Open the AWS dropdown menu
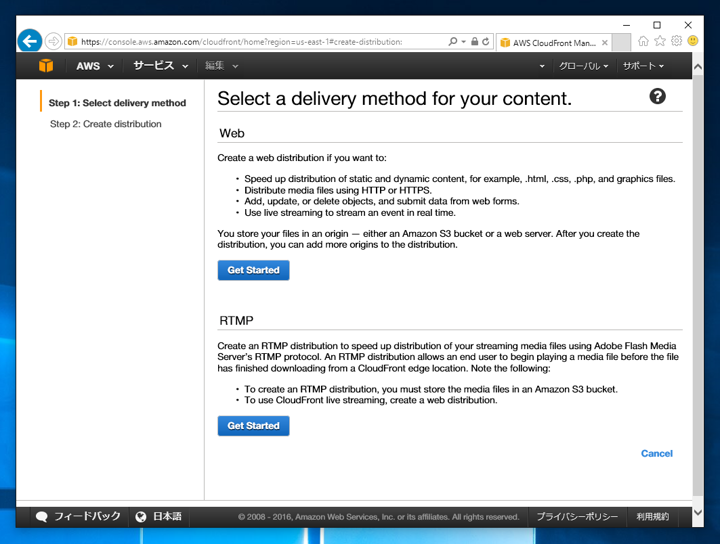This screenshot has height=544, width=720. (x=95, y=66)
